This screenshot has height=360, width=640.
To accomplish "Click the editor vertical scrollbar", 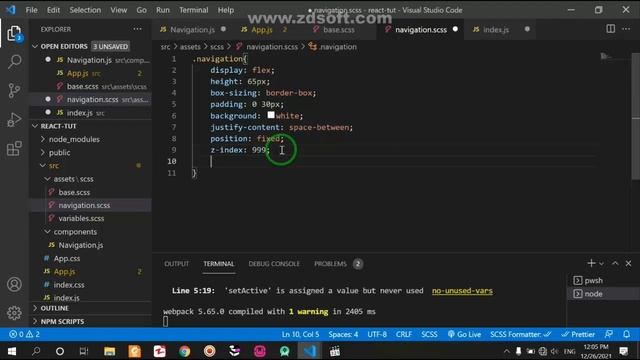I will click(636, 116).
